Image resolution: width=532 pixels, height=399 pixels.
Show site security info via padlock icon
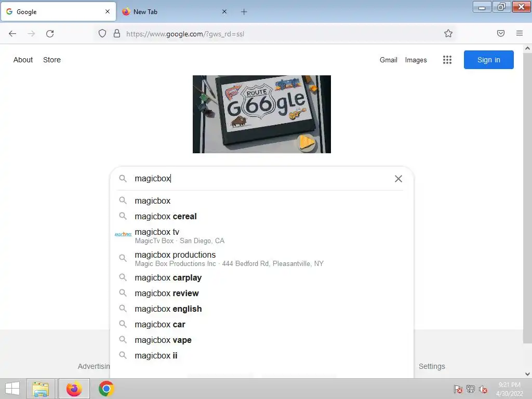click(x=117, y=33)
